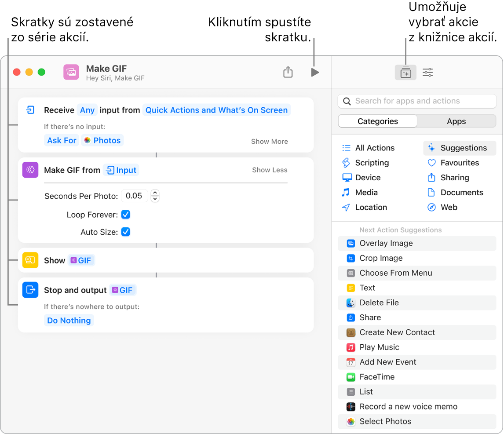Add the Select Photos suggested action
The height and width of the screenshot is (434, 504).
[x=417, y=421]
